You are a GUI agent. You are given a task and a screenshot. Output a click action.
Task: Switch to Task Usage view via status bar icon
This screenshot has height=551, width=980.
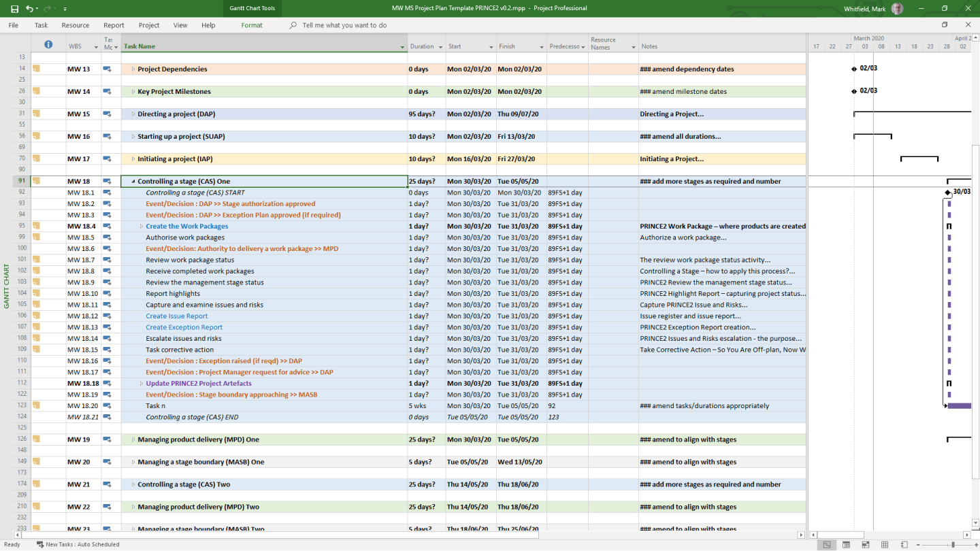point(847,544)
